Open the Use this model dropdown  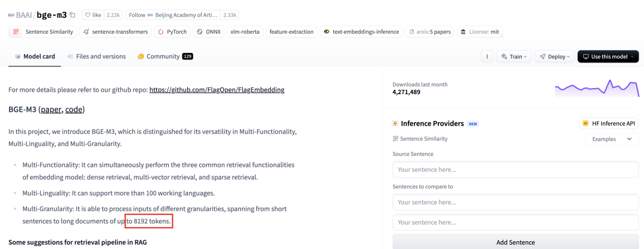(608, 57)
